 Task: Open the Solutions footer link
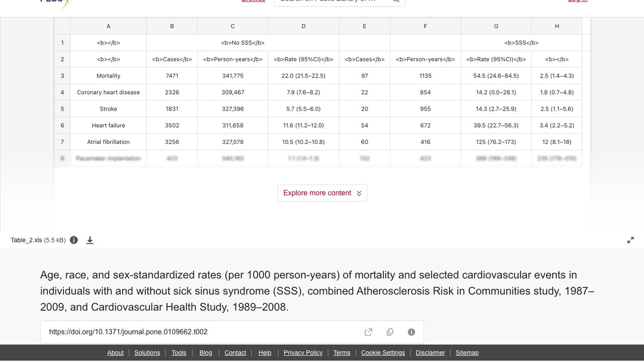147,353
